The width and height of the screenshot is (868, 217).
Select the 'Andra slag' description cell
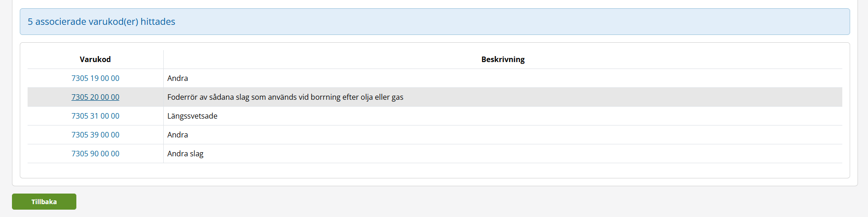click(185, 154)
